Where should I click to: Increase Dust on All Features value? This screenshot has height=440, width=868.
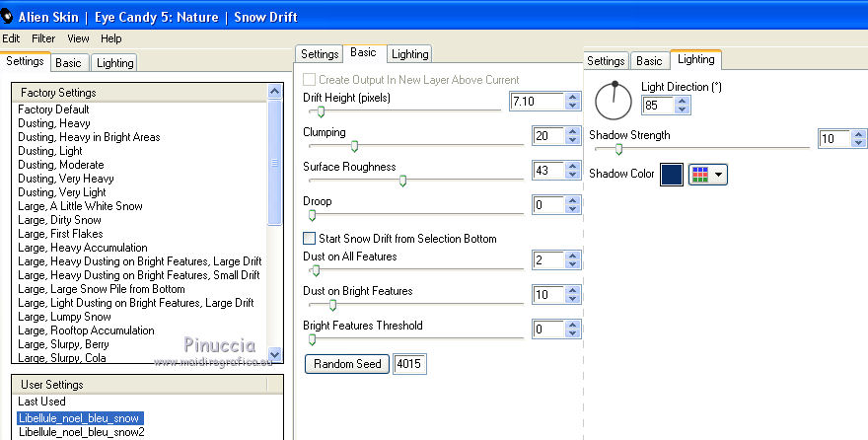point(573,256)
